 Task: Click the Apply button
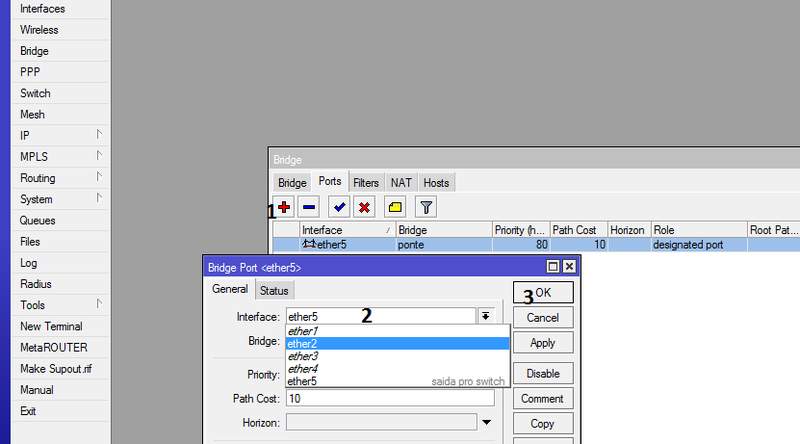point(543,343)
